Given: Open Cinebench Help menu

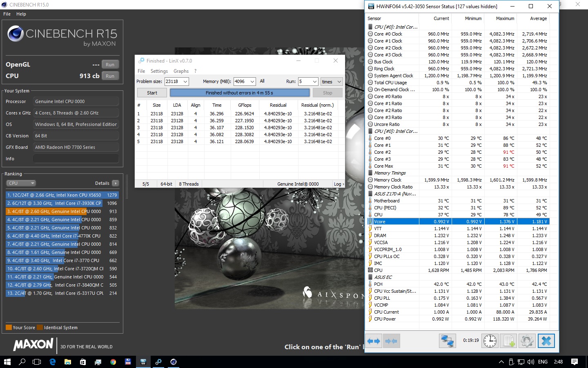Looking at the screenshot, I should tap(21, 14).
